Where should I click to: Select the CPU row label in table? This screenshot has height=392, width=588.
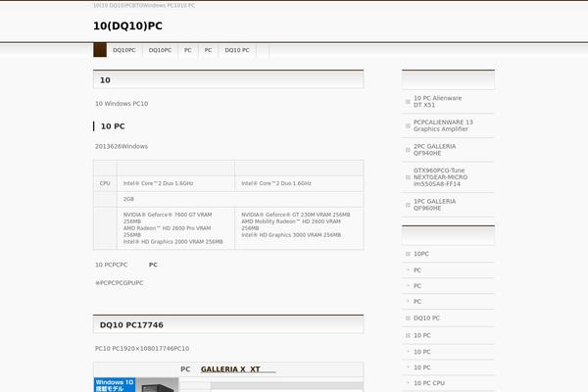(105, 183)
